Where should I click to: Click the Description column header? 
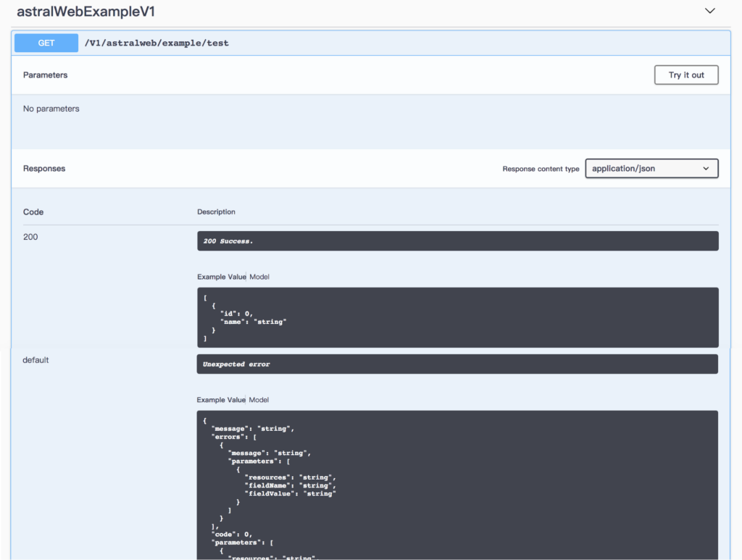click(216, 212)
